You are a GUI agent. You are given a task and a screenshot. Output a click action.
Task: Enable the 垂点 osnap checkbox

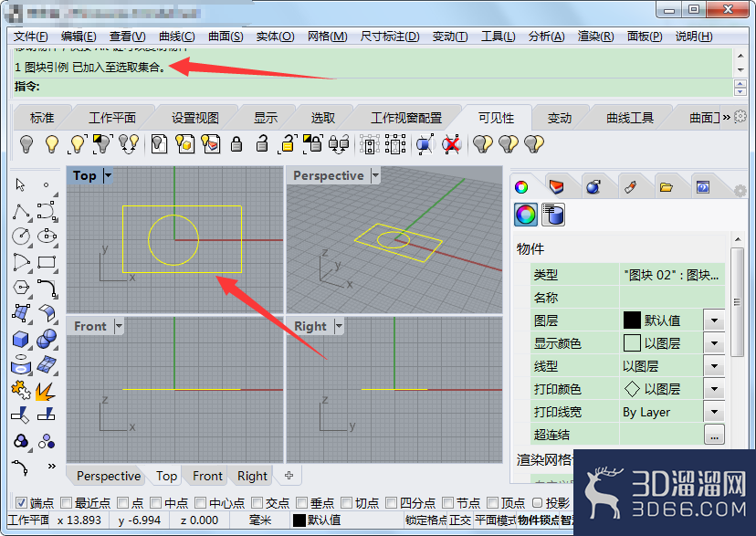(302, 503)
